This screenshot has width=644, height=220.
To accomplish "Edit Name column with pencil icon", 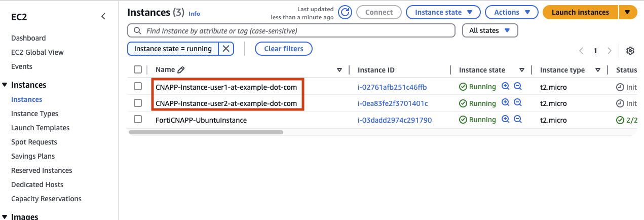I will coord(181,70).
